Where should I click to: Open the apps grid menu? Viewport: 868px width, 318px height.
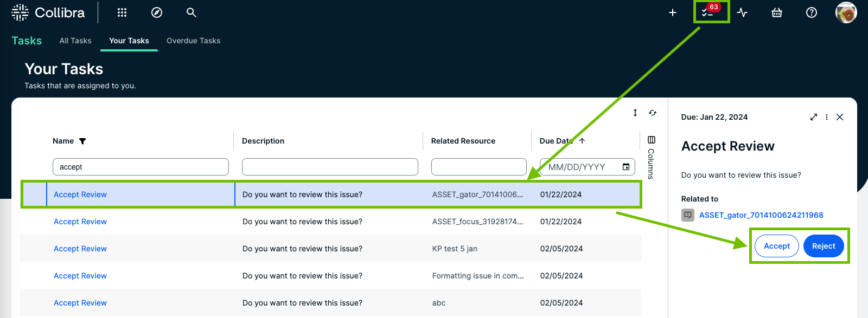(x=122, y=12)
